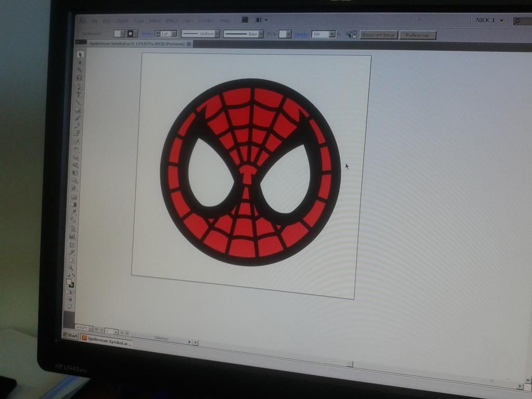532x399 pixels.
Task: Select the Magic Wand tool
Action: point(79,70)
